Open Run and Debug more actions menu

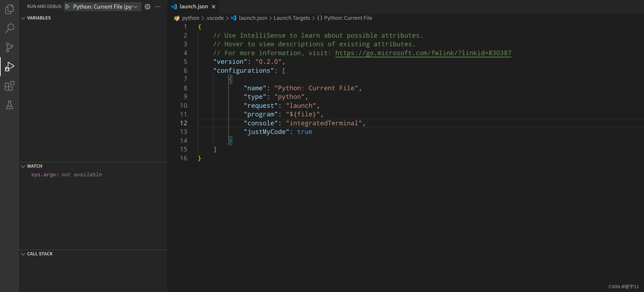[x=158, y=6]
